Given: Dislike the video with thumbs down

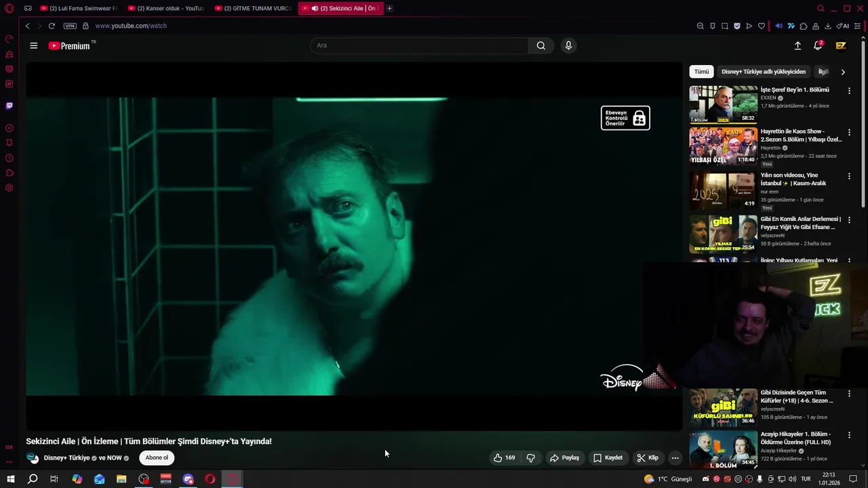Looking at the screenshot, I should pos(531,457).
